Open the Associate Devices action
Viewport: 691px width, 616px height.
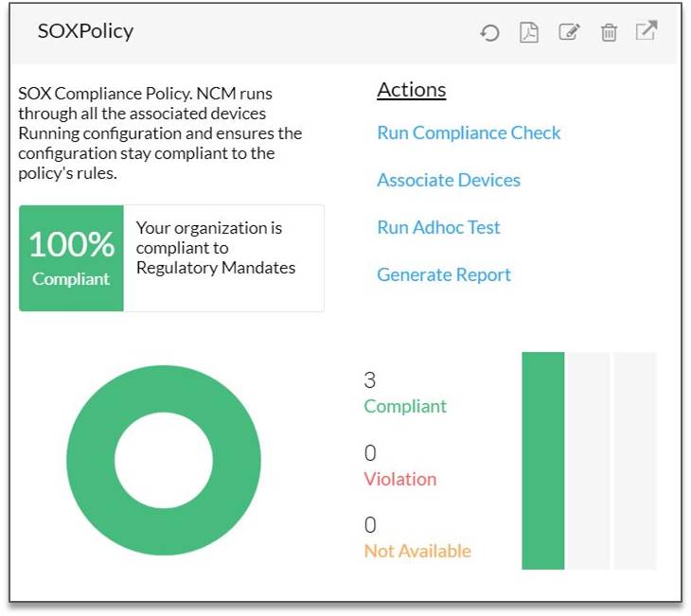pyautogui.click(x=449, y=180)
